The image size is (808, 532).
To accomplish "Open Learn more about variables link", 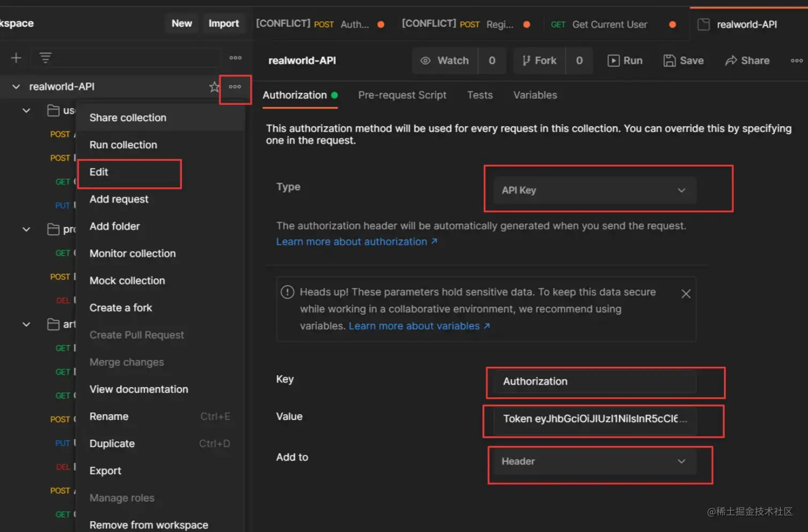I will point(419,326).
